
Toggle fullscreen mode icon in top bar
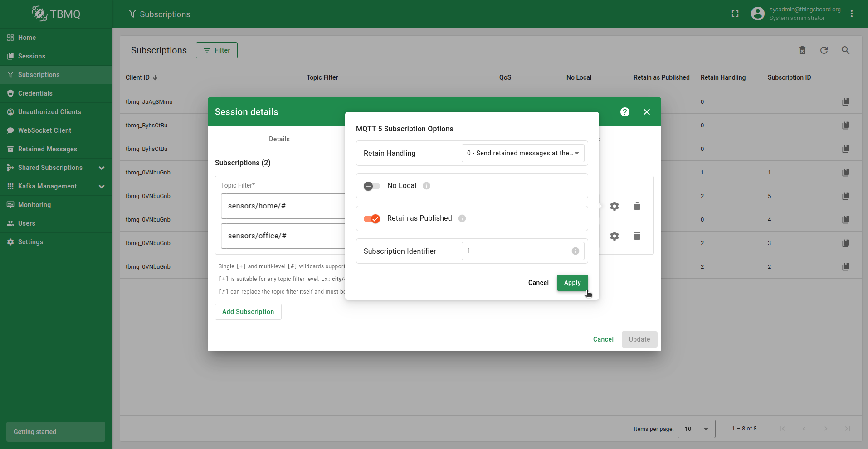click(x=735, y=14)
